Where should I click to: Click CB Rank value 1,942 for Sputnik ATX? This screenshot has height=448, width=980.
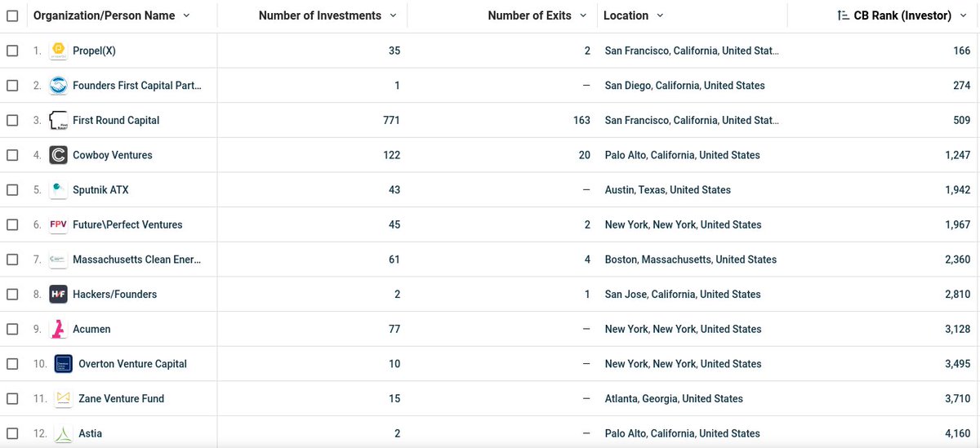coord(957,190)
